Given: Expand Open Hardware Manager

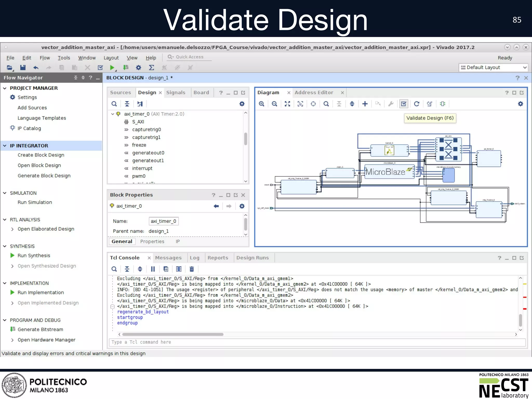Looking at the screenshot, I should click(12, 340).
